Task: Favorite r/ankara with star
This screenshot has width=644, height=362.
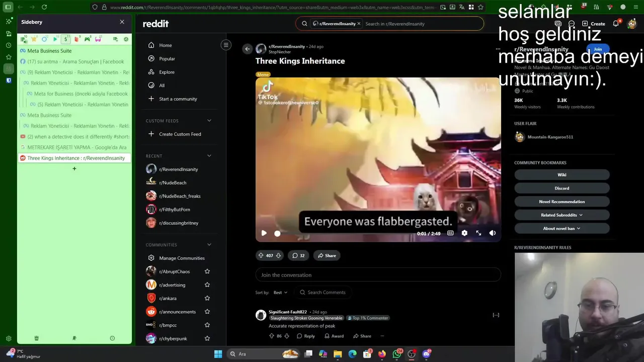Action: [207, 298]
